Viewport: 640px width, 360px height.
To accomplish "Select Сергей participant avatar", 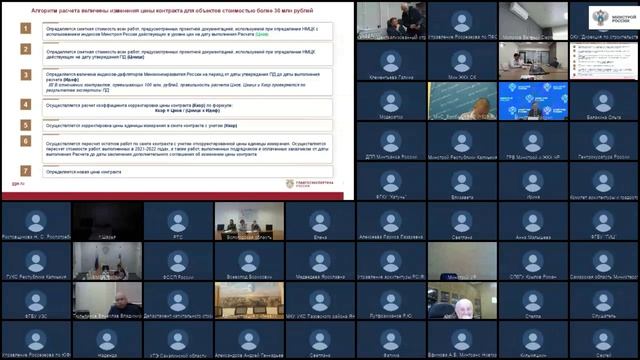I will tap(603, 341).
